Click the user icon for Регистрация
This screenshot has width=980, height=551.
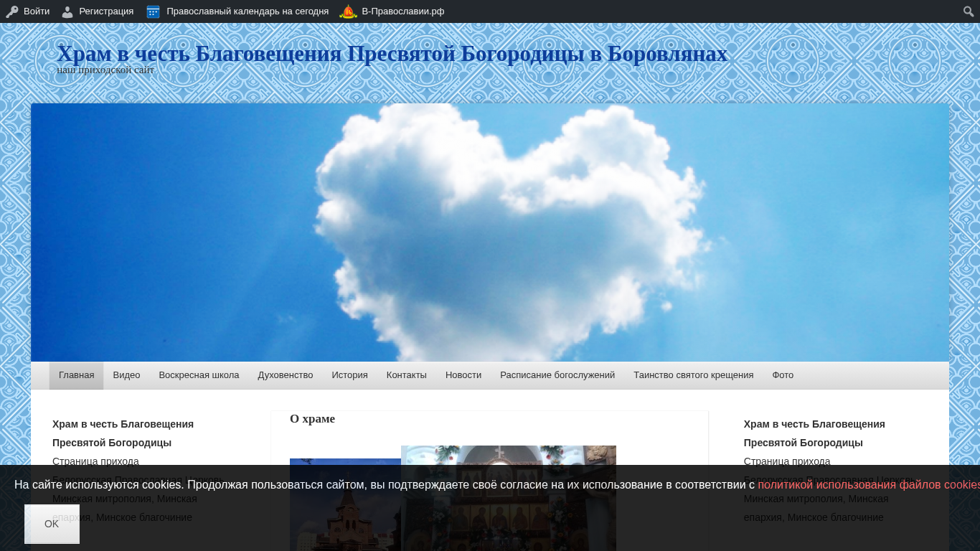pyautogui.click(x=67, y=11)
